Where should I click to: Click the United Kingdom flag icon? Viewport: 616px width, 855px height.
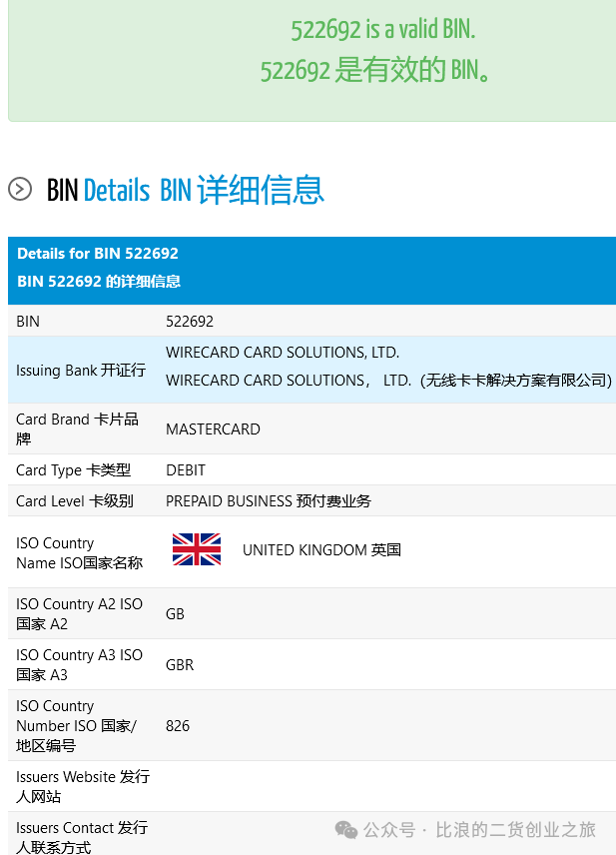coord(197,549)
